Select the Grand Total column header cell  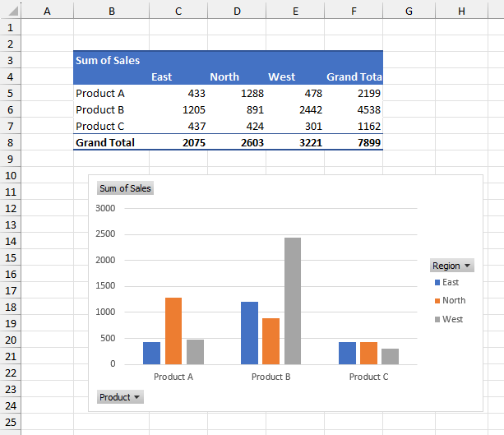[x=354, y=76]
